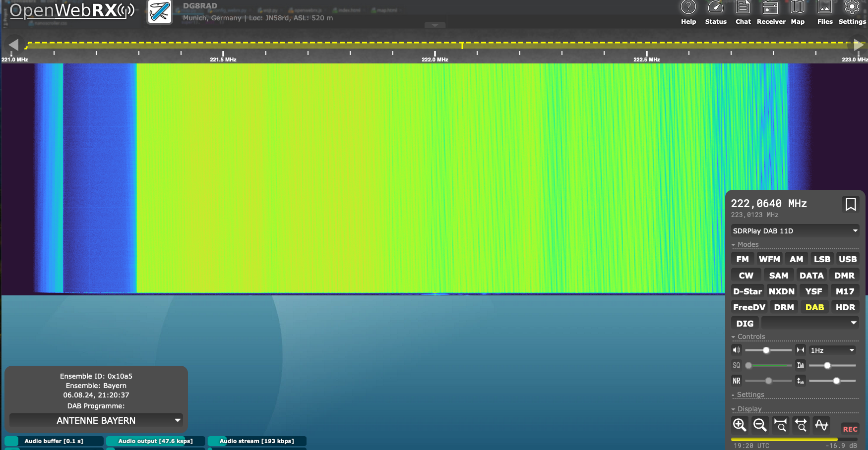Zoom in one step on waterfall
This screenshot has width=868, height=450.
point(740,425)
